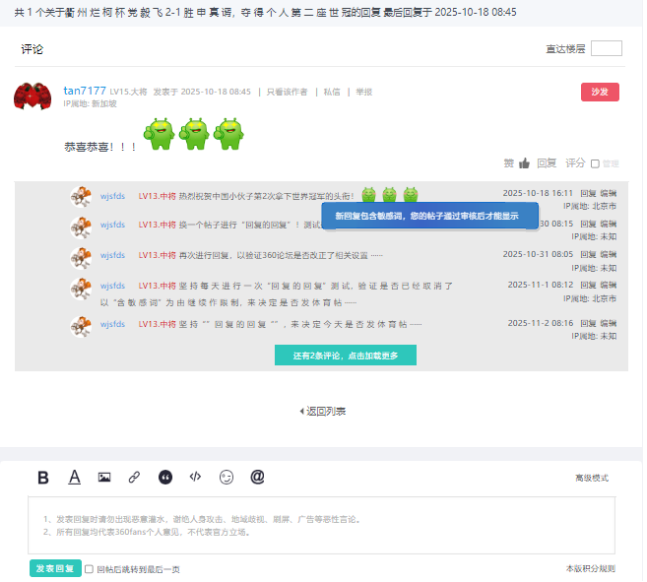Open wjsfds username on 再次进行回复 comment
647x582 pixels.
pos(112,255)
